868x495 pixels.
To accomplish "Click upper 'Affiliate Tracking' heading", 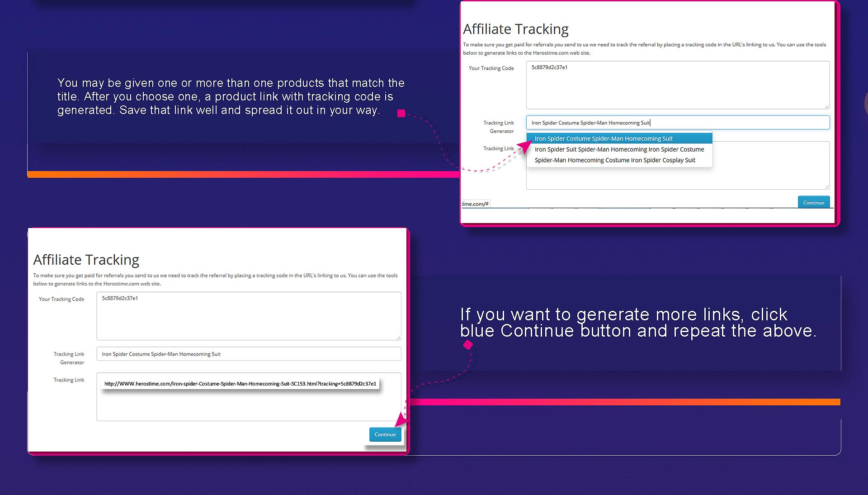I will coord(516,29).
